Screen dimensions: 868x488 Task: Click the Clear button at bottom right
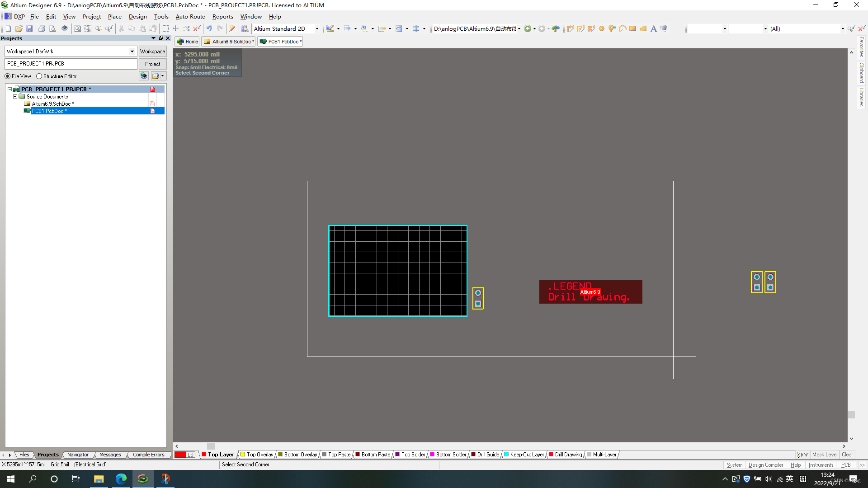click(x=847, y=455)
